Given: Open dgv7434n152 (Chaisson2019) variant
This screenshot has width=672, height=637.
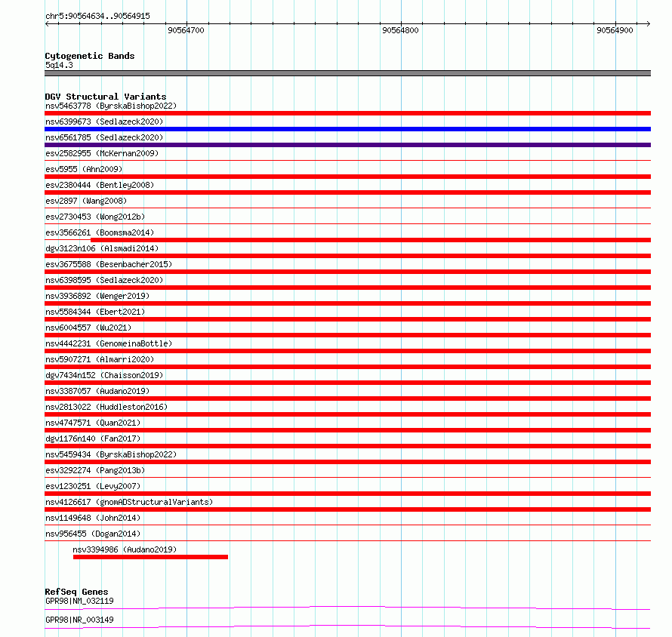Looking at the screenshot, I should [104, 375].
